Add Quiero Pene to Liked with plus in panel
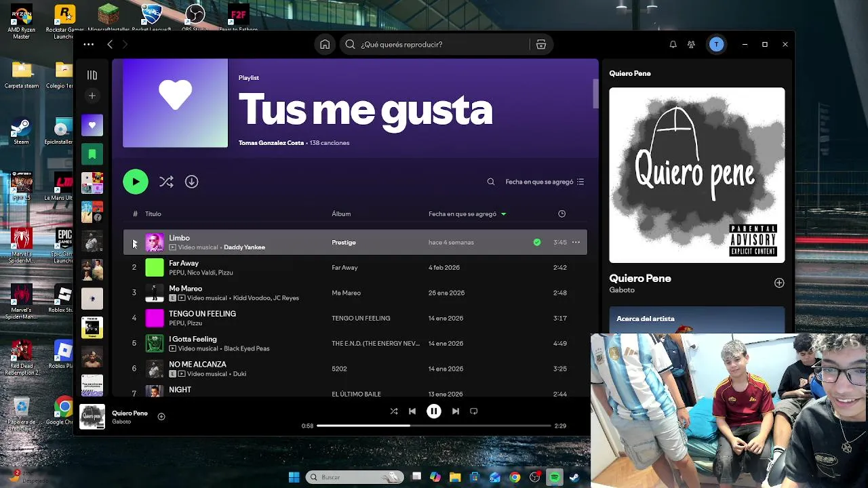 [x=779, y=283]
